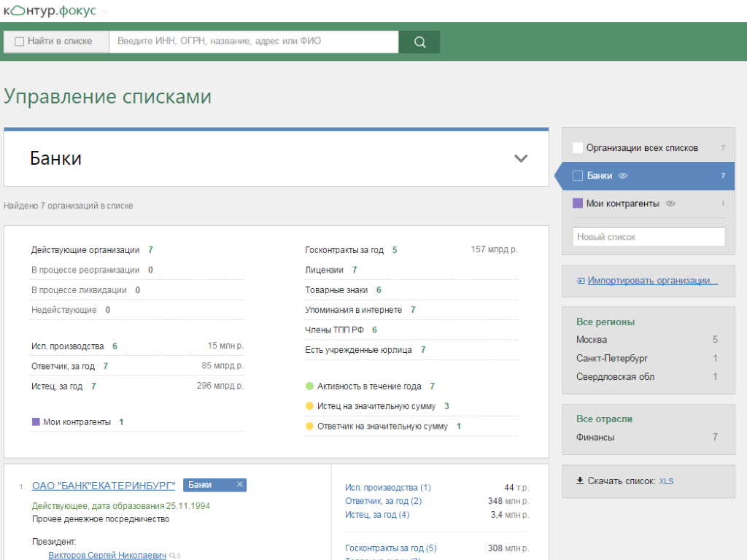Expand the Банки list header chevron
Image resolution: width=747 pixels, height=560 pixels.
(520, 158)
